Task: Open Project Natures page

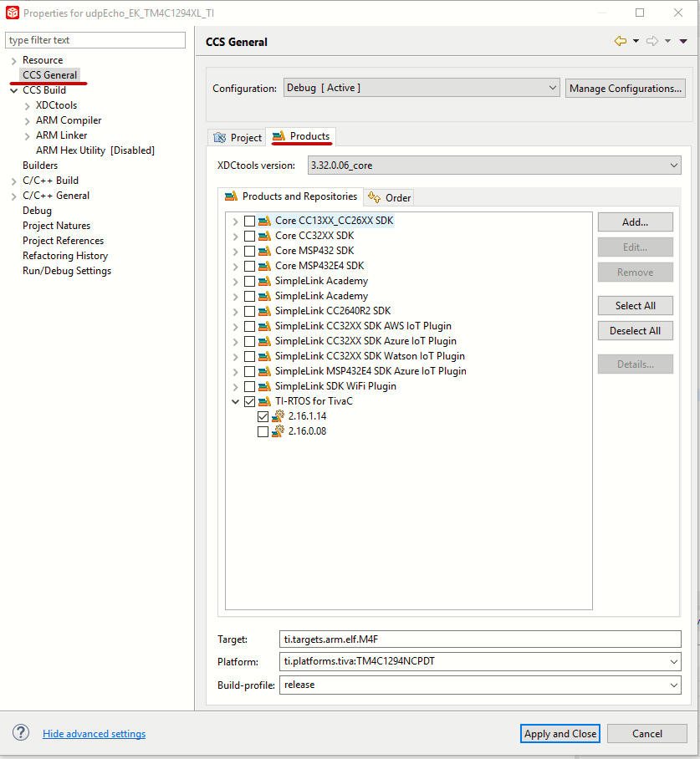Action: point(56,226)
